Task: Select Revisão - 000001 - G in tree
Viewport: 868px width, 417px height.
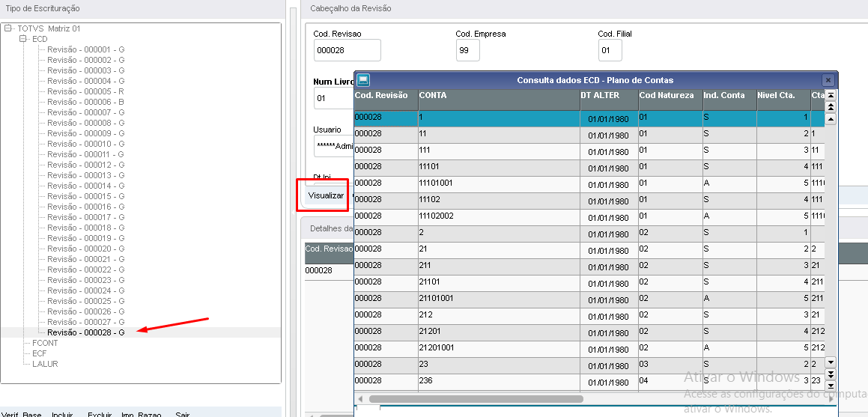Action: [86, 49]
